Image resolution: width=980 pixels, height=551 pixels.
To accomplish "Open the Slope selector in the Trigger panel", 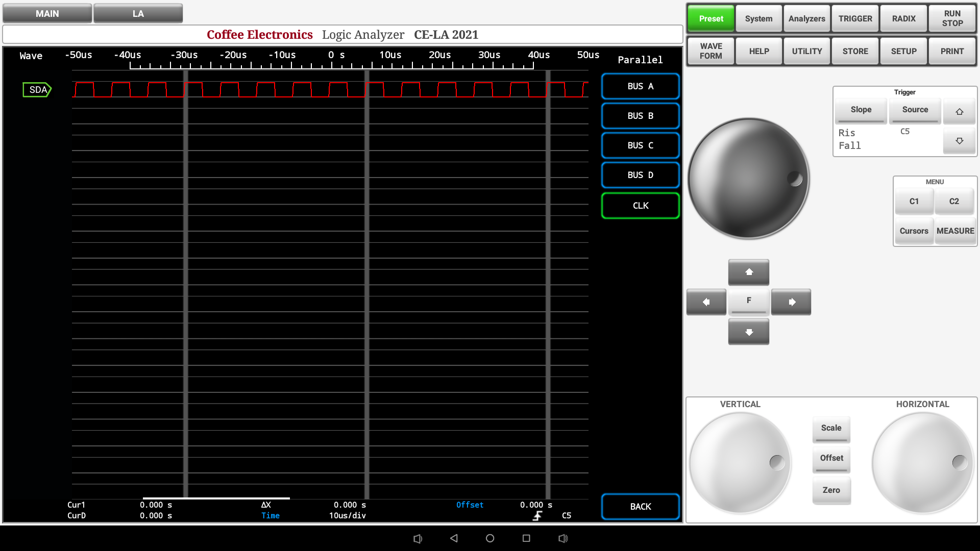I will (x=861, y=110).
